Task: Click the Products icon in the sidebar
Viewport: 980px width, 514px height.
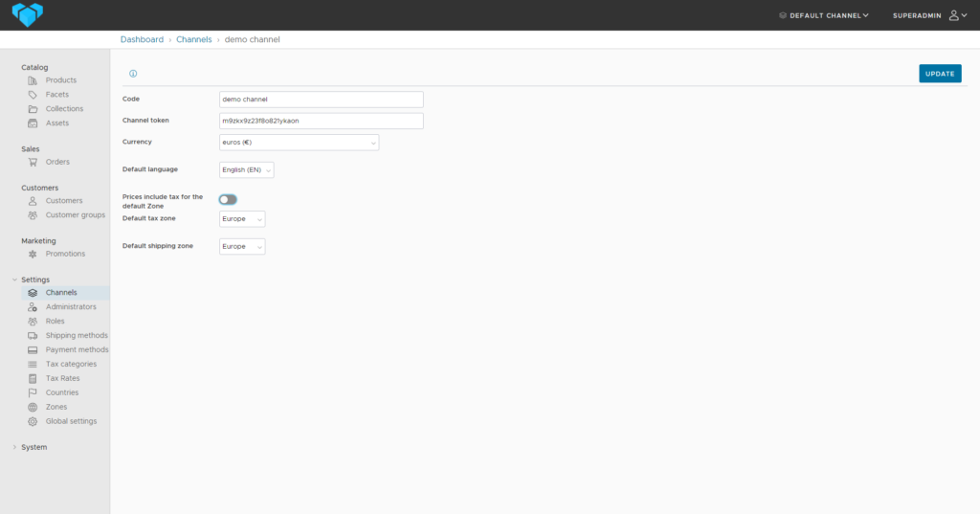Action: pos(33,80)
